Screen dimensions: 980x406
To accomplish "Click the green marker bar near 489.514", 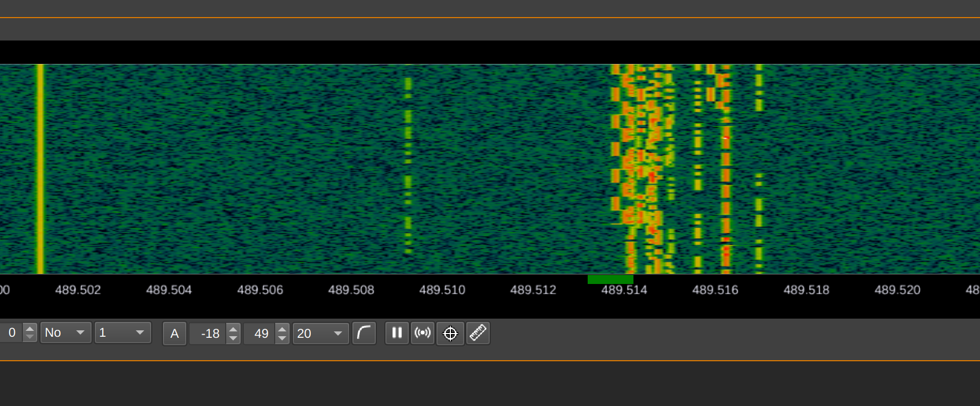I will click(x=610, y=279).
